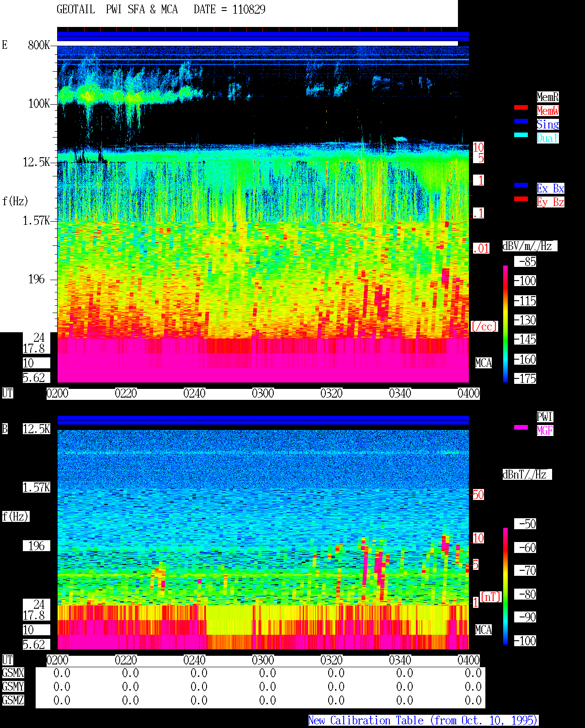Click the 0340 UT tick on B panel
Viewport: 585px width, 728px height.
[400, 660]
